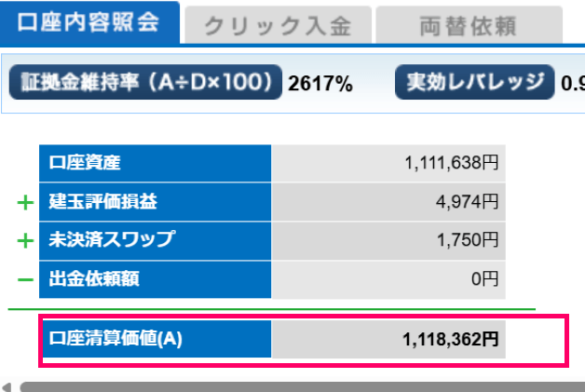Click the 0円 withdrawal request value
This screenshot has width=585, height=392.
[484, 278]
